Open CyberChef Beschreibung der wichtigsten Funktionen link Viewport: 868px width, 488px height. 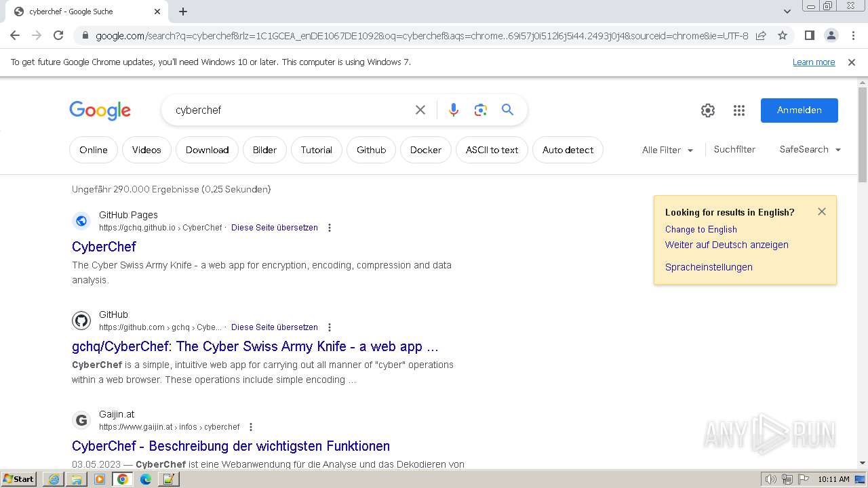pos(231,446)
